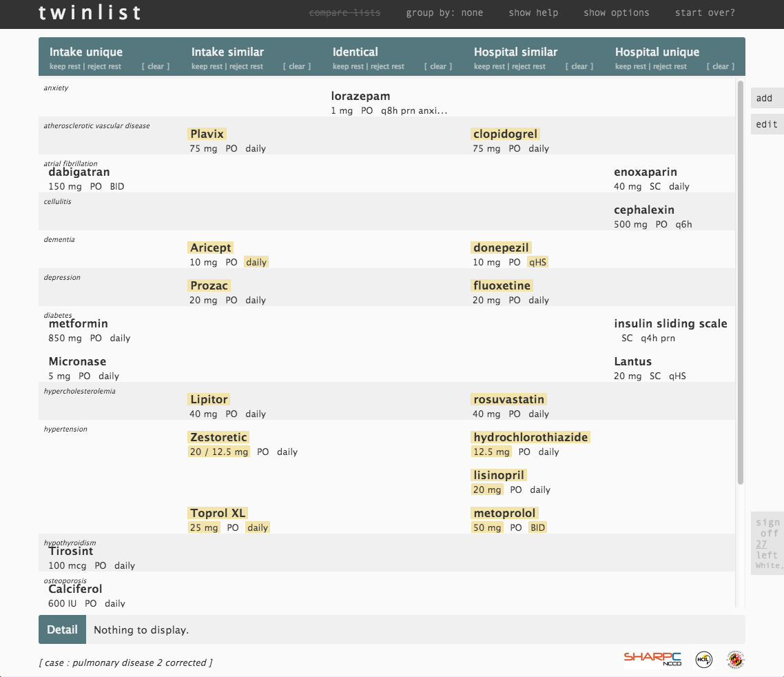The image size is (784, 677).
Task: Select the rosuvastatin medication
Action: point(509,399)
